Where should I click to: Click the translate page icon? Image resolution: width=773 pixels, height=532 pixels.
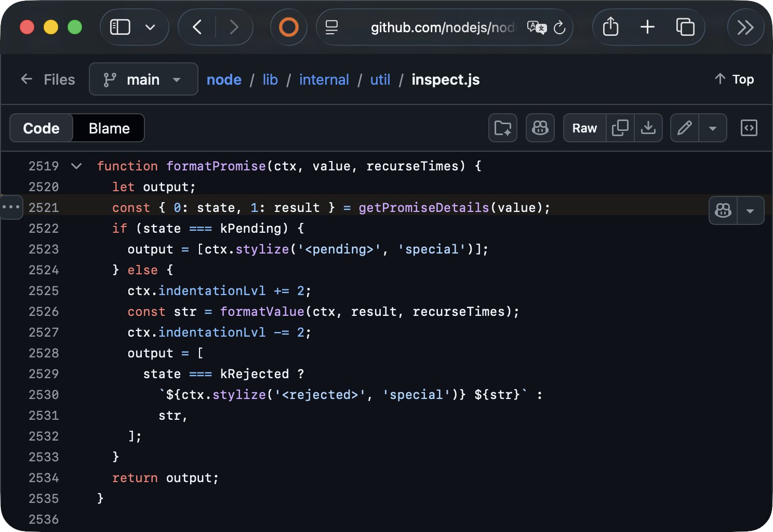coord(537,27)
